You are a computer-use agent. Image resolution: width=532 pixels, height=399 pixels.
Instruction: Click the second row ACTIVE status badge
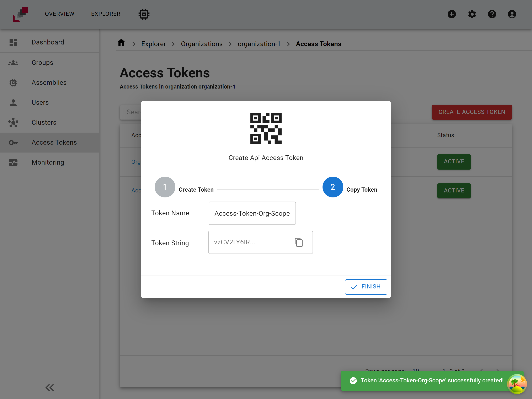tap(454, 191)
